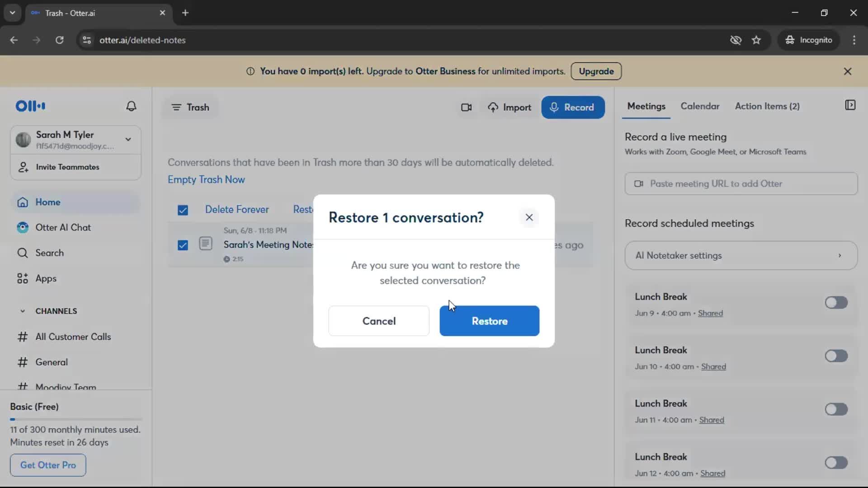
Task: Go back to previous page
Action: tap(14, 40)
